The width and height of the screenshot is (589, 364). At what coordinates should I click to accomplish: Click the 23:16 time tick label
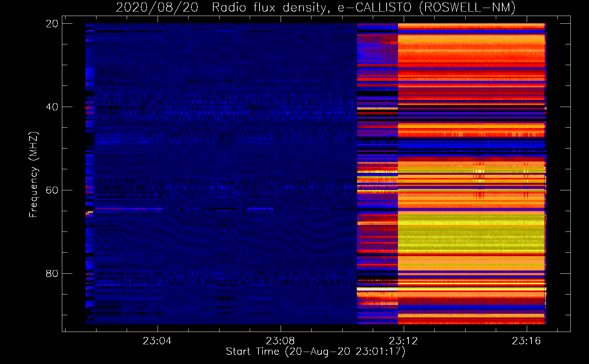tap(526, 341)
